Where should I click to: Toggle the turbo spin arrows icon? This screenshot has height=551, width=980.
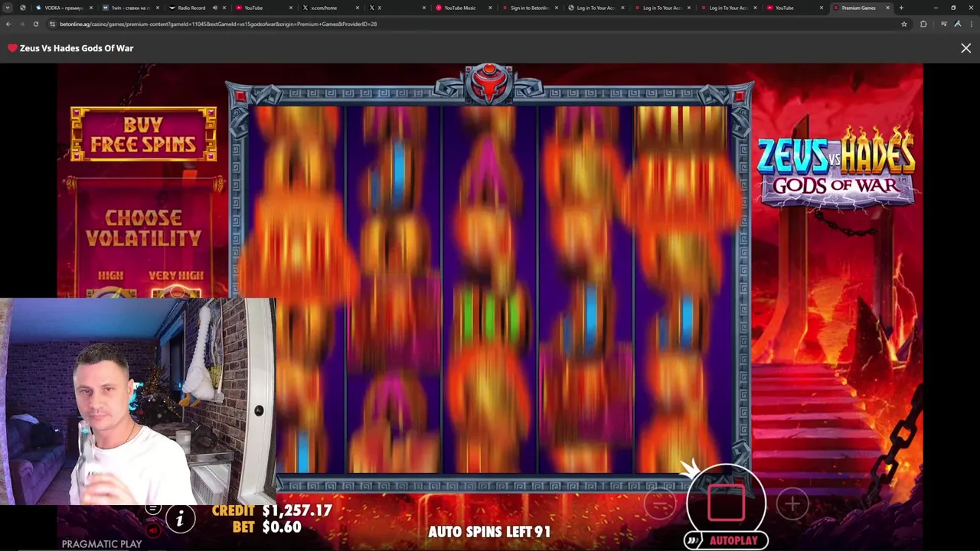(692, 541)
